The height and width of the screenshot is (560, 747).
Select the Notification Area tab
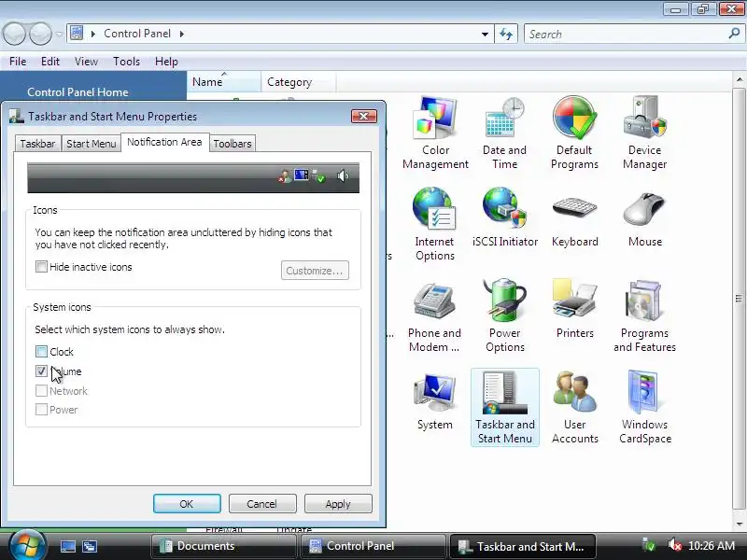click(x=164, y=142)
